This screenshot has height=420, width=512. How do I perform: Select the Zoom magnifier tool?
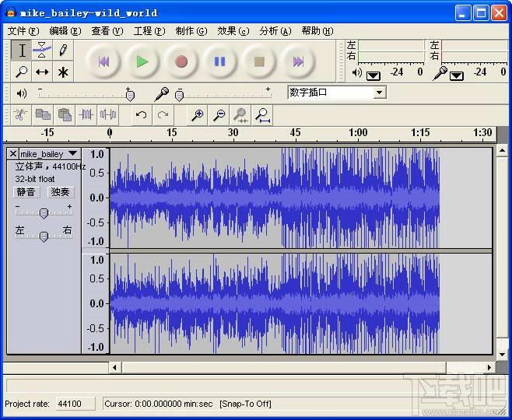[21, 72]
